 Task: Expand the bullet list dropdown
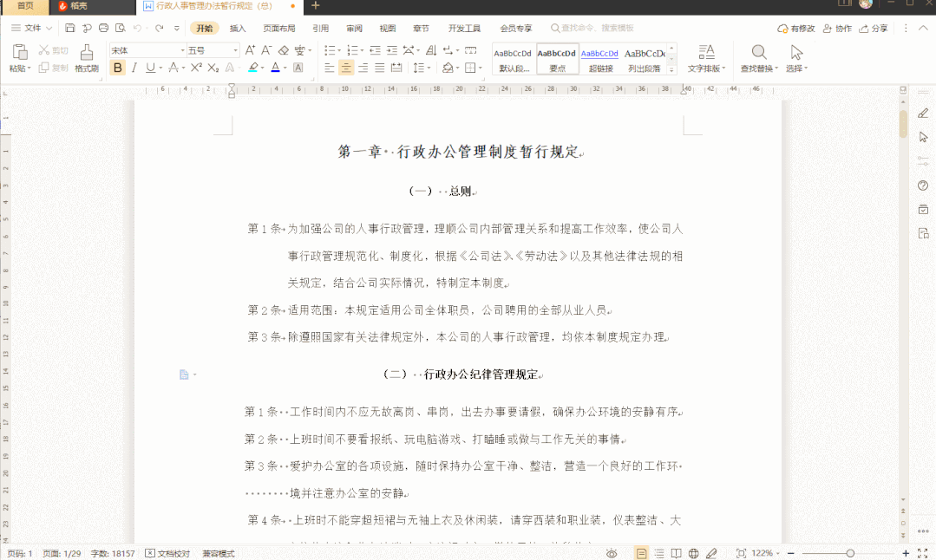(340, 50)
